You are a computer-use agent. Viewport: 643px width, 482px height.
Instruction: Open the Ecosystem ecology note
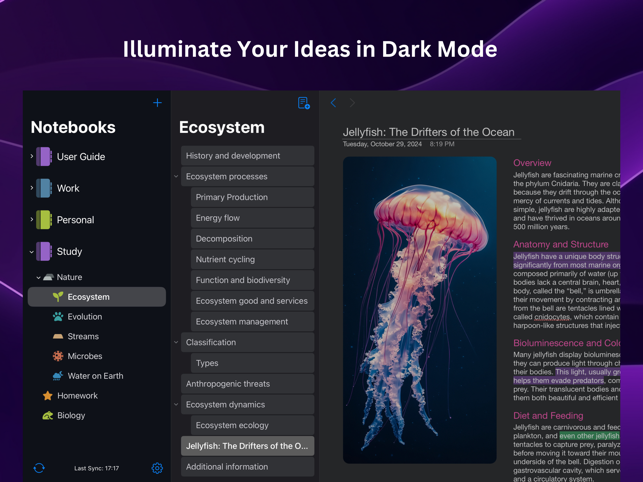pyautogui.click(x=252, y=425)
